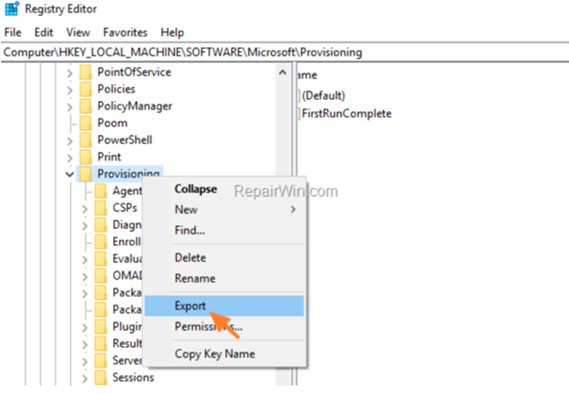Click tree scrollbar up arrow
This screenshot has width=569, height=394.
click(x=282, y=73)
